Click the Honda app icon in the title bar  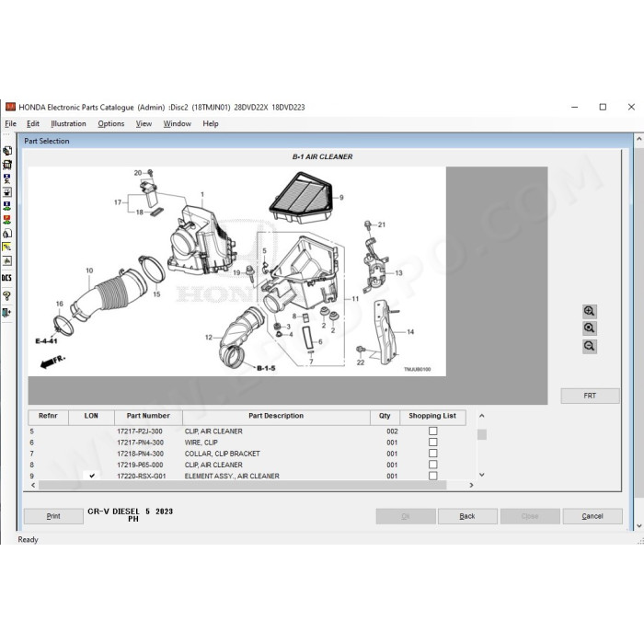pos(10,108)
